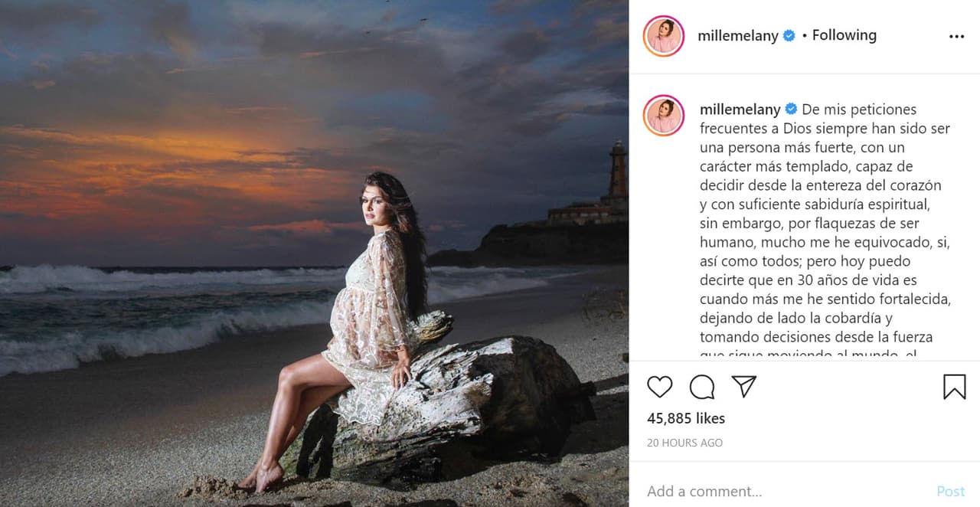Submit a comment with the Post button
This screenshot has width=980, height=507.
tap(950, 491)
